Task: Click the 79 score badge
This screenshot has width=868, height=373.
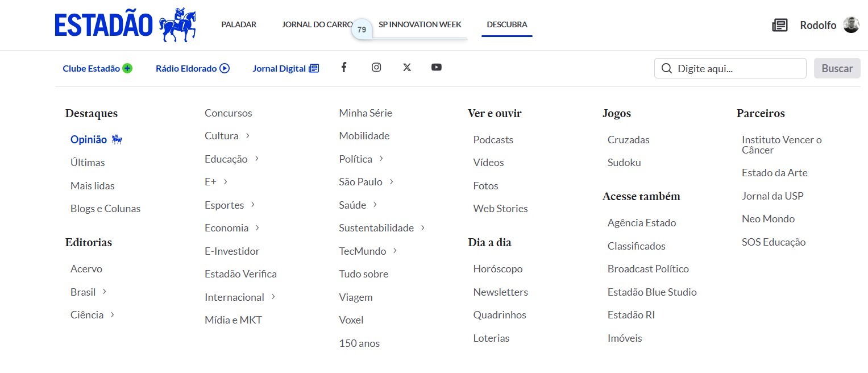Action: (x=362, y=30)
